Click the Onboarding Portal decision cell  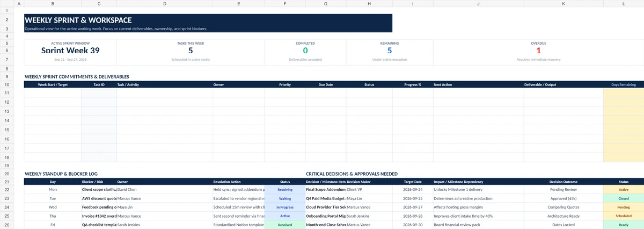pos(326,216)
